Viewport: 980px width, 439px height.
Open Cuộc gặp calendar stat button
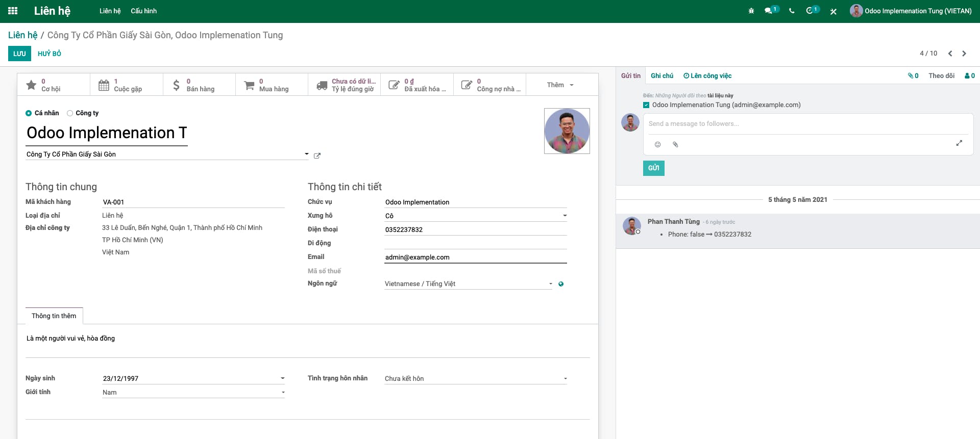pos(127,85)
